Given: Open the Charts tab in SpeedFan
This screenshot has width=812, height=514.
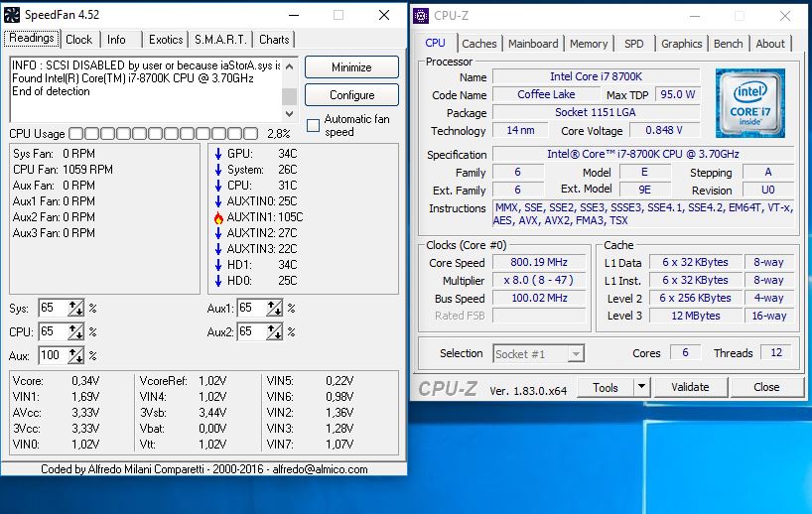Looking at the screenshot, I should (274, 40).
